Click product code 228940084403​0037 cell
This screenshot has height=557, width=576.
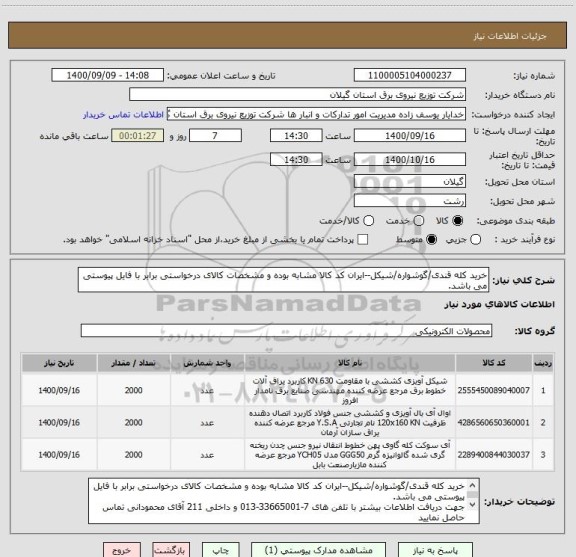click(494, 454)
